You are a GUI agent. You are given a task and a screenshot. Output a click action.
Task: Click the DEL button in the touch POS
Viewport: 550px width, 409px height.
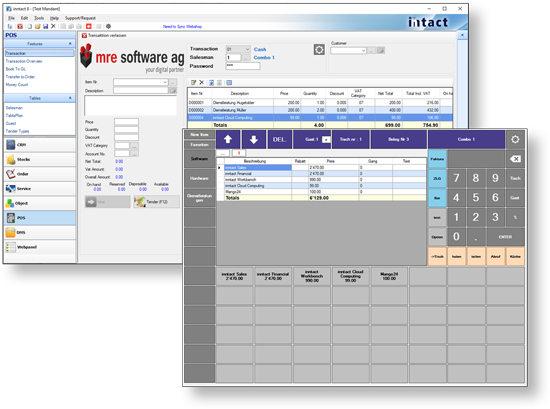(x=279, y=139)
